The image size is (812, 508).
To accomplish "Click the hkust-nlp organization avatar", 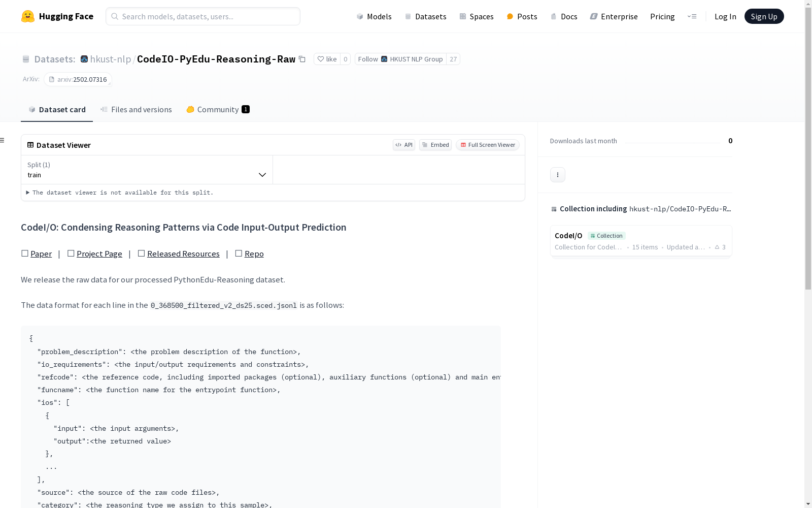I will pyautogui.click(x=84, y=59).
